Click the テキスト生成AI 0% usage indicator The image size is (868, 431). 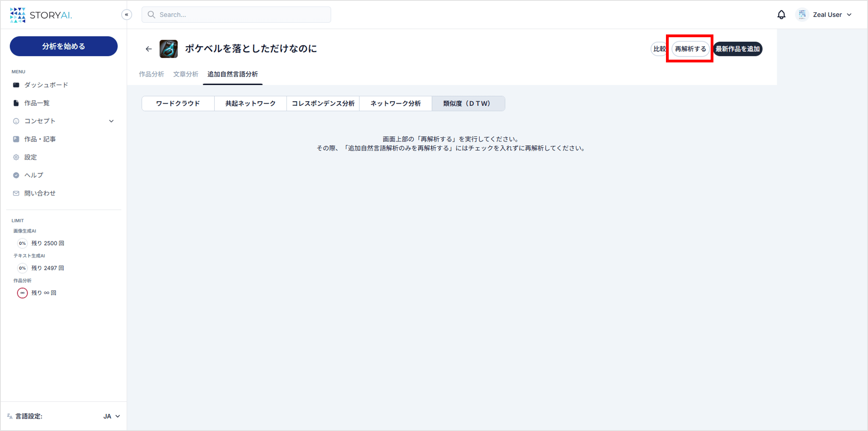pyautogui.click(x=22, y=268)
